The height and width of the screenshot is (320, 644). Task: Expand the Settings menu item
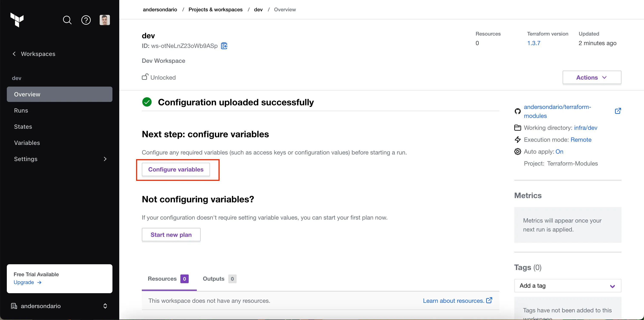pos(106,159)
